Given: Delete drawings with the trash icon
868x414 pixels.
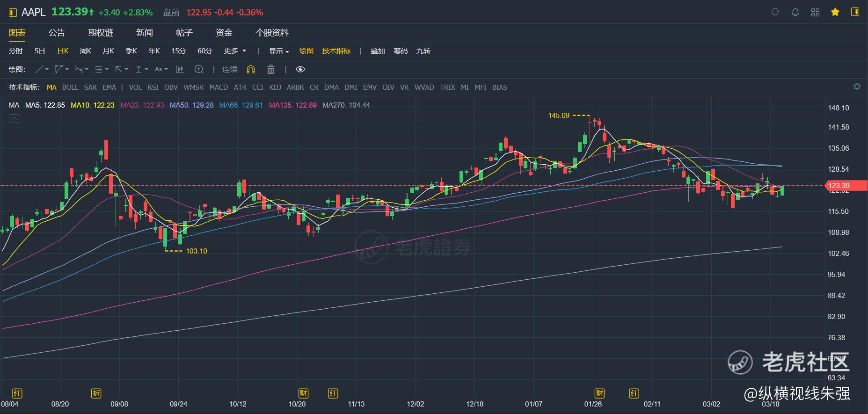Looking at the screenshot, I should pyautogui.click(x=270, y=69).
